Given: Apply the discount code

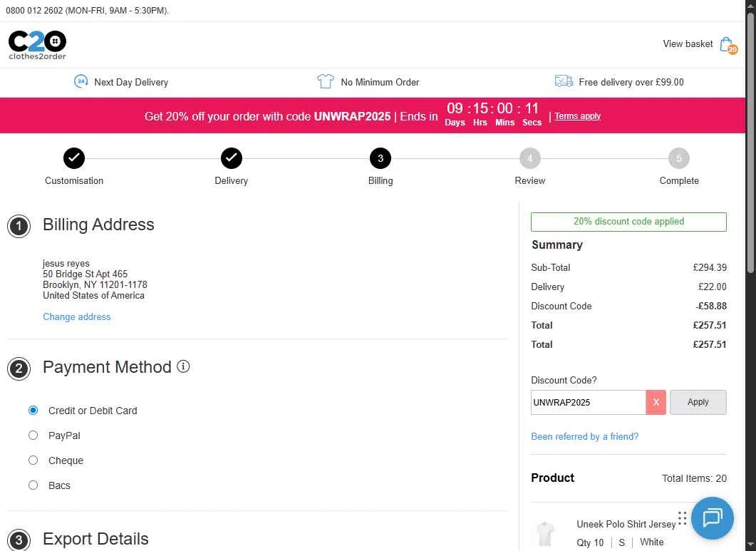Looking at the screenshot, I should coord(698,402).
